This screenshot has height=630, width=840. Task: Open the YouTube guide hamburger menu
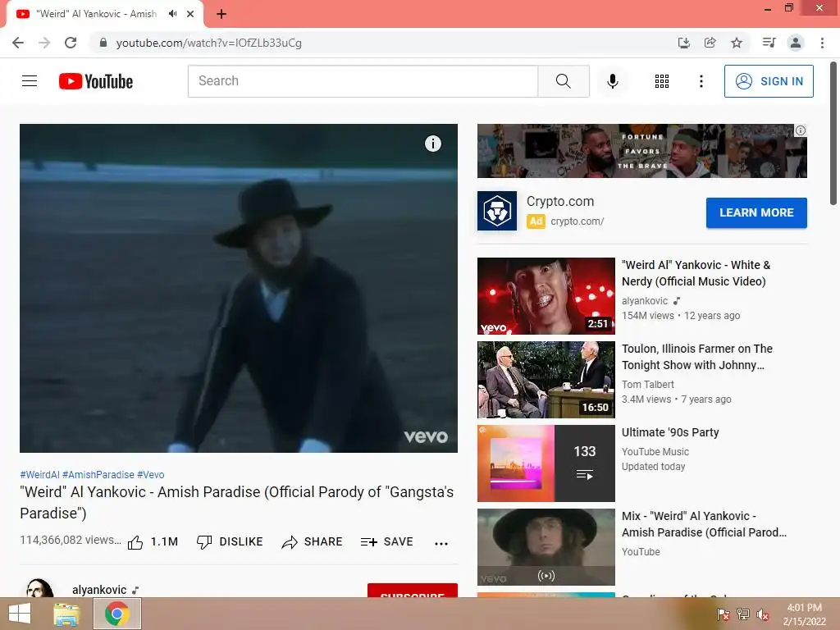click(30, 81)
